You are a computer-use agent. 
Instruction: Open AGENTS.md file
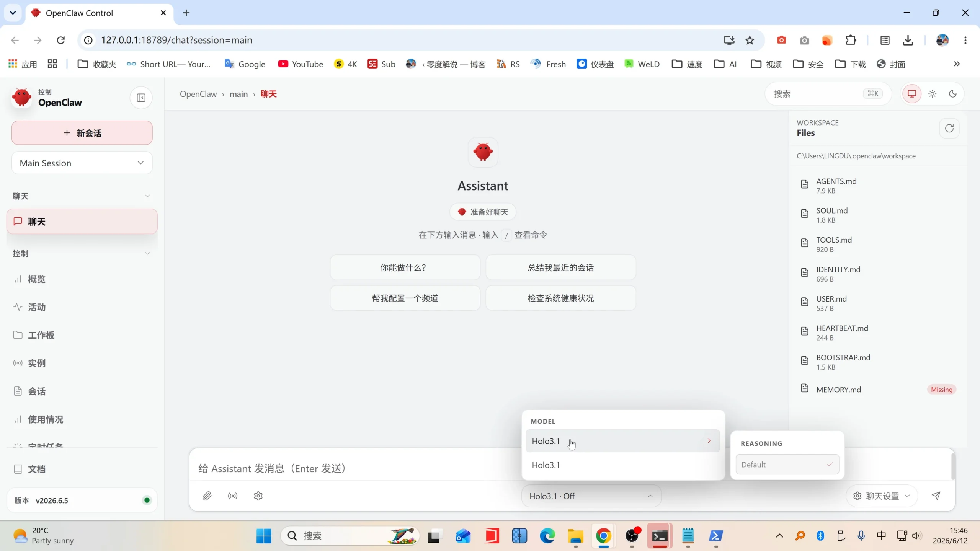[878, 186]
